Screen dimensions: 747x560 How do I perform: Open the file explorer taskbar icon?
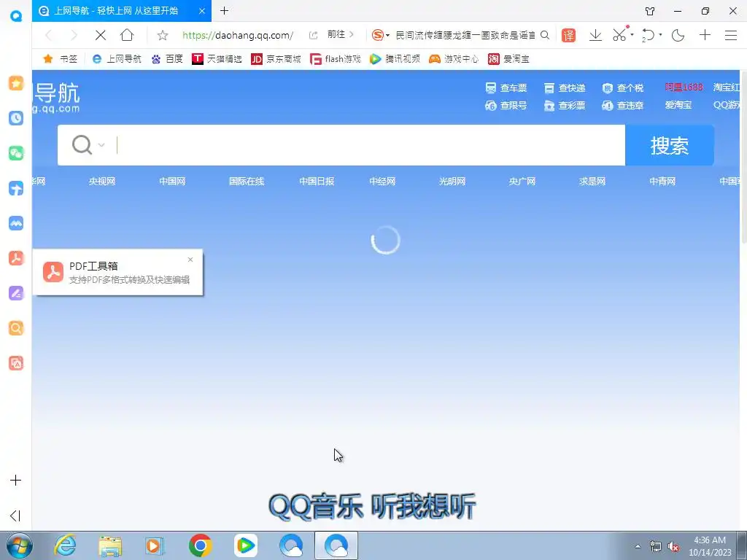coord(110,545)
